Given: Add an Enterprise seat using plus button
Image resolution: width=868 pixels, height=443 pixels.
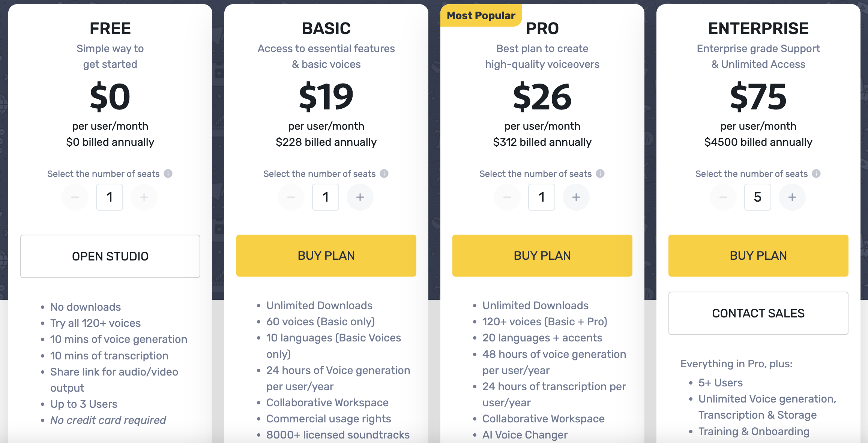Looking at the screenshot, I should (792, 197).
